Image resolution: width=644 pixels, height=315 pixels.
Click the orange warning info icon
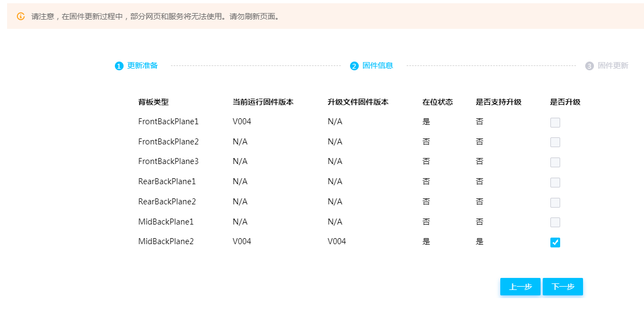point(21,16)
